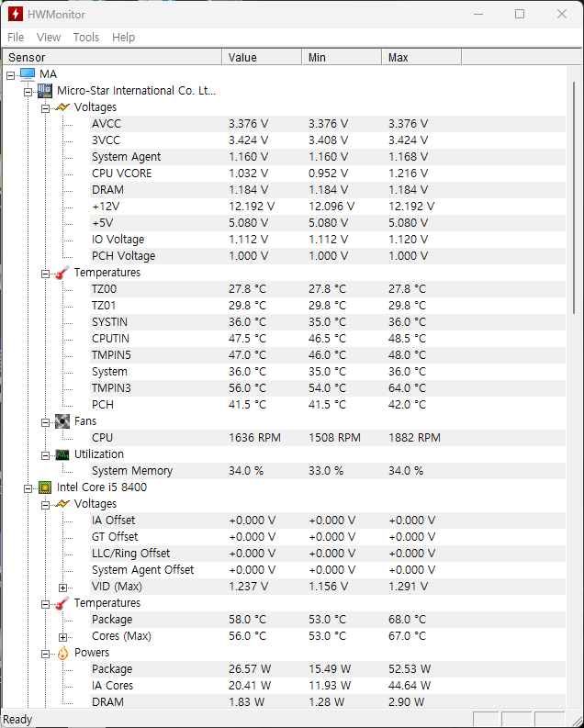Select the LLC/Ring Offset row
The image size is (584, 728).
coord(328,554)
